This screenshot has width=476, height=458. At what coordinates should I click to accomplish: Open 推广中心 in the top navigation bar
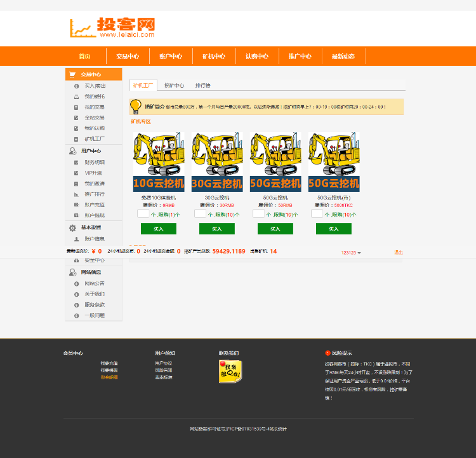pos(300,57)
